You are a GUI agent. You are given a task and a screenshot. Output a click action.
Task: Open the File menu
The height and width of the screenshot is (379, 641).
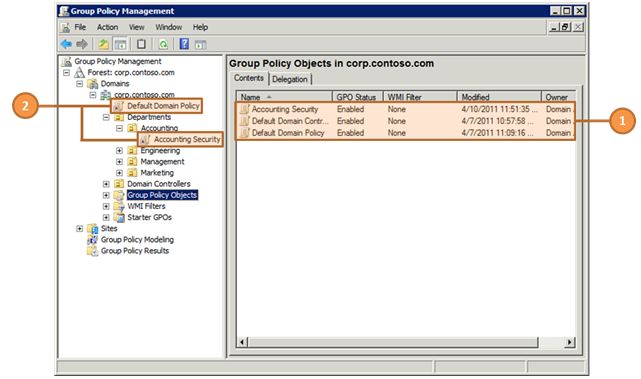point(80,27)
